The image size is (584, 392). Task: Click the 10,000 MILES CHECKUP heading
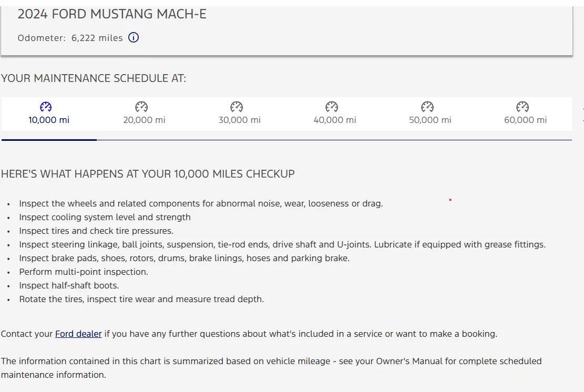coord(148,174)
